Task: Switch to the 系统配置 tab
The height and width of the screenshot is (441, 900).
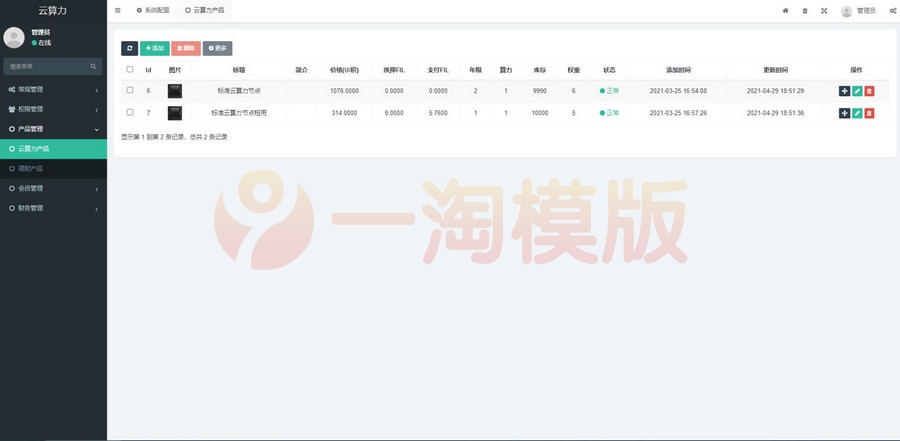Action: tap(153, 10)
